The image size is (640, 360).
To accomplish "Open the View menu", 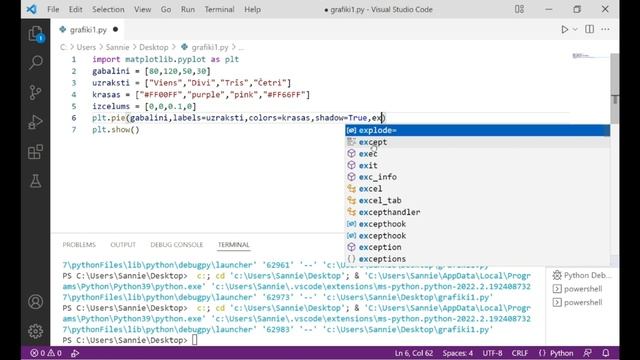I will pos(142,9).
